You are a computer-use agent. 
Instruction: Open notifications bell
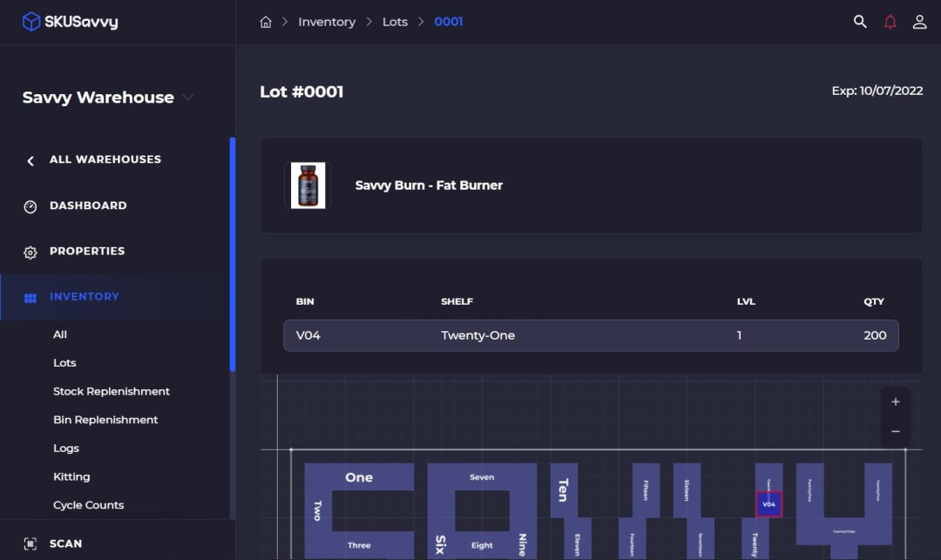tap(890, 22)
